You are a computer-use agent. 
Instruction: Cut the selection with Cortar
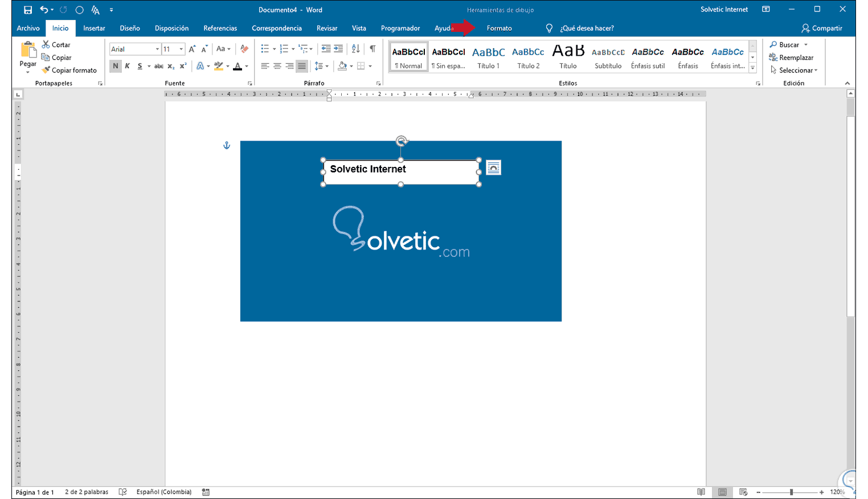tap(56, 44)
